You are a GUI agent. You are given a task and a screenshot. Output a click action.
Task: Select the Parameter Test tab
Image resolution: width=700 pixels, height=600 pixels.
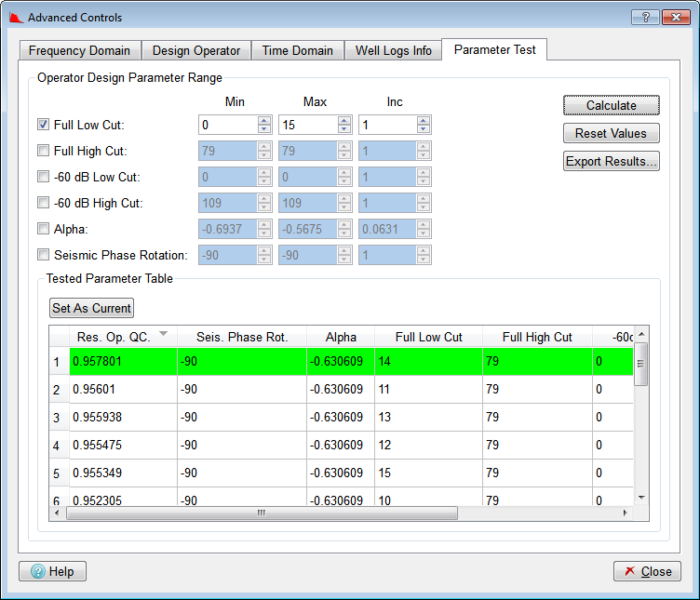pyautogui.click(x=494, y=49)
